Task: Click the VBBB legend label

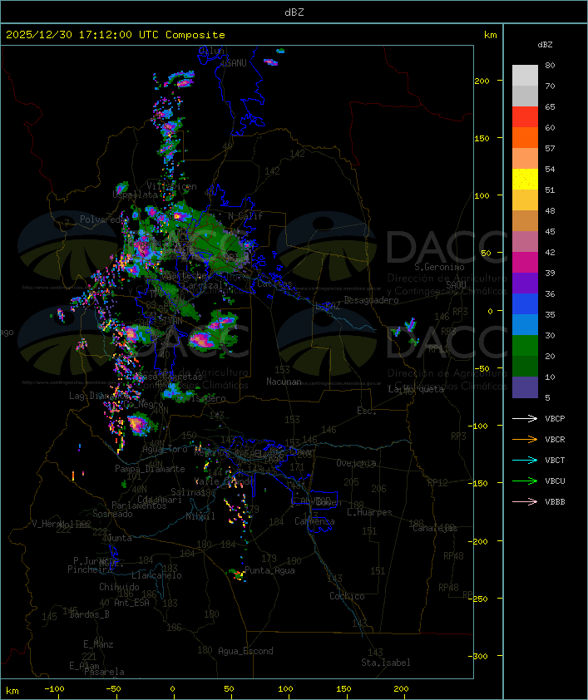Action: (555, 502)
